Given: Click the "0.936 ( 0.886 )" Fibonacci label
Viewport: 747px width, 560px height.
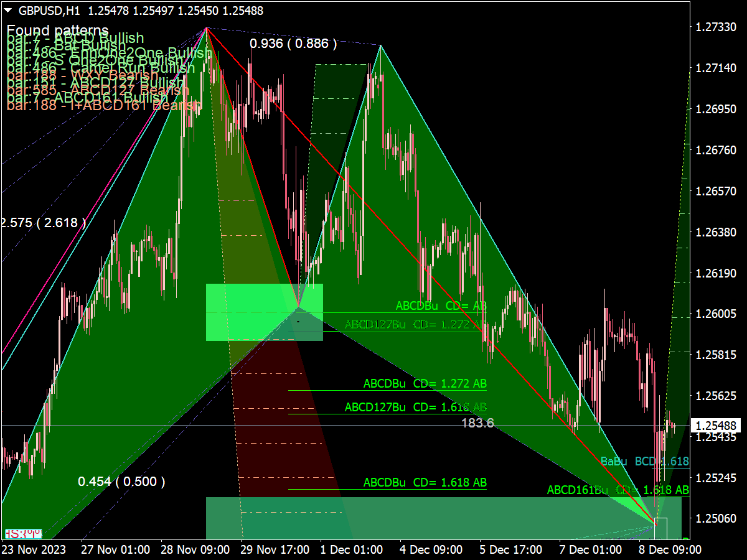Looking at the screenshot, I should 293,44.
